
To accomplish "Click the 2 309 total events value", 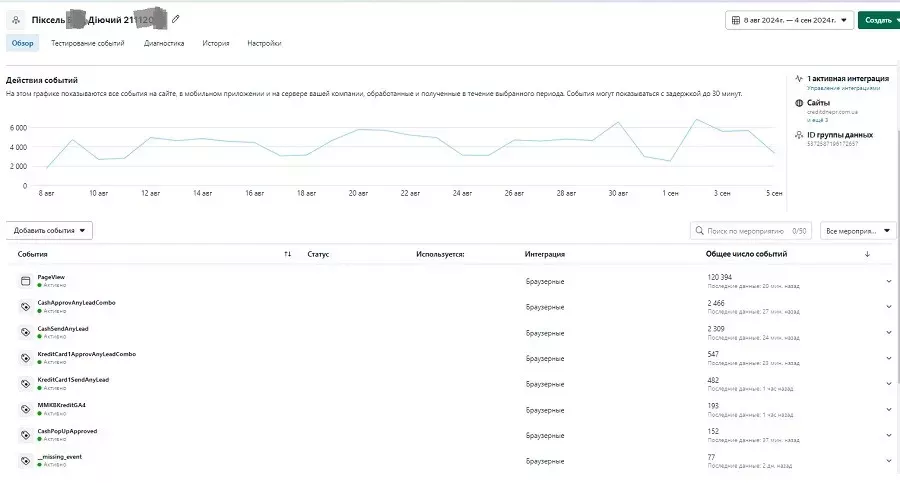I will click(716, 329).
